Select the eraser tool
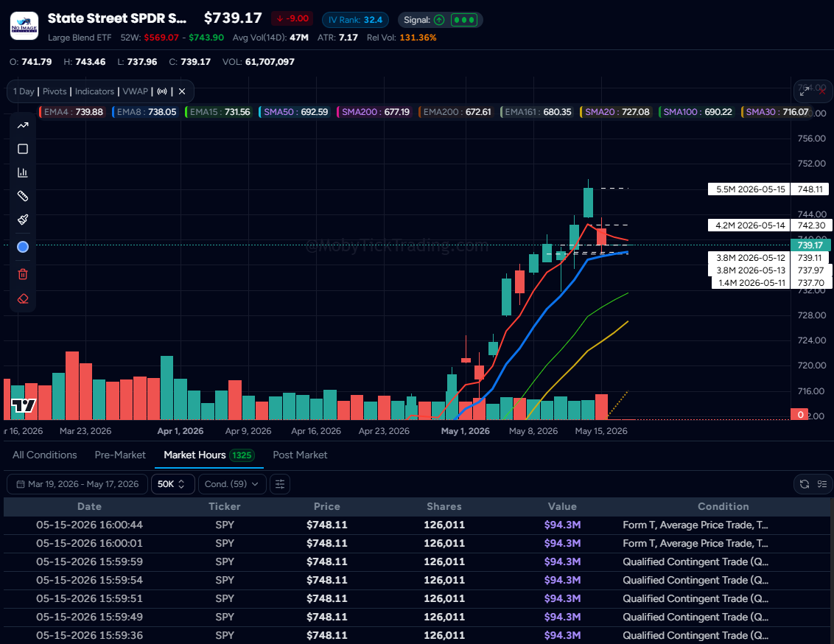This screenshot has width=834, height=644. [23, 299]
